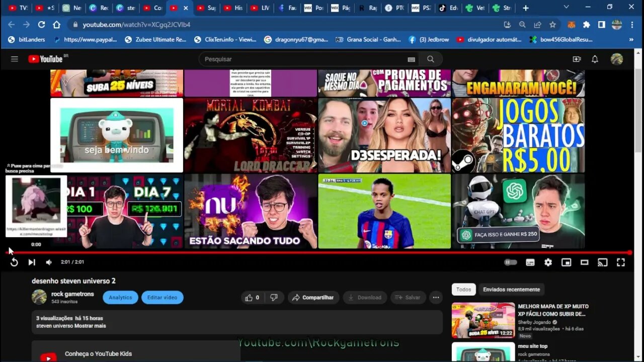Click the Mortal Kombat end-screen video thumbnail
The width and height of the screenshot is (644, 362).
(251, 135)
